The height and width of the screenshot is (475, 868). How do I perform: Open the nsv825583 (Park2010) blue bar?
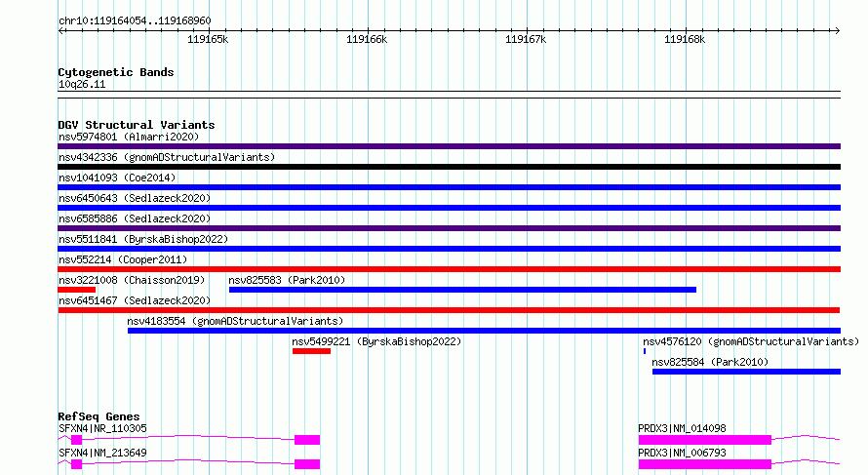[x=462, y=290]
